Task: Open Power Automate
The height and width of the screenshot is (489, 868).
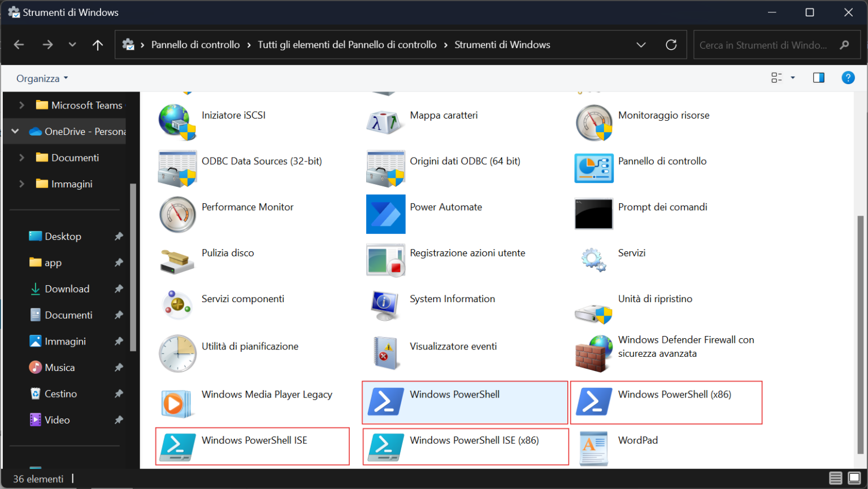Action: (x=445, y=207)
